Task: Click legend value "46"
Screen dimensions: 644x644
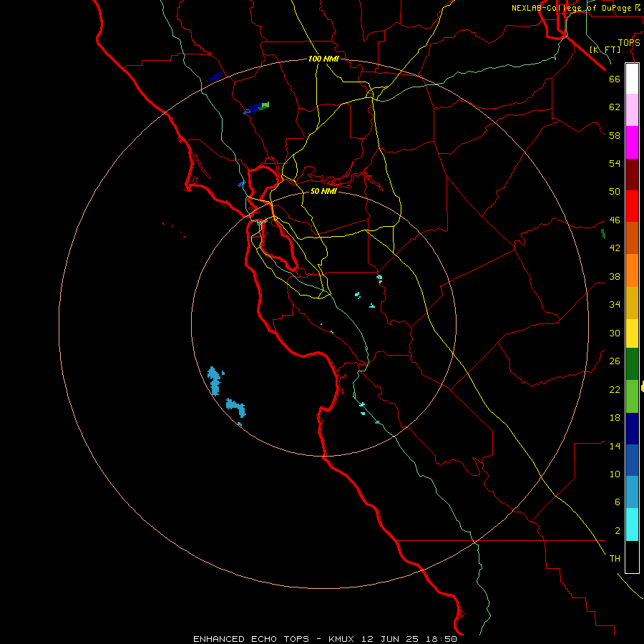Action: coord(615,220)
